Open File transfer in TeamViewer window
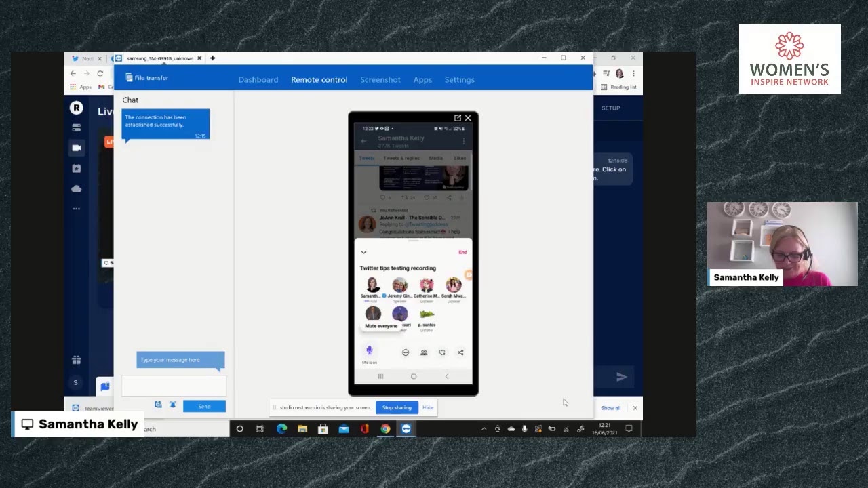The width and height of the screenshot is (868, 488). point(146,78)
